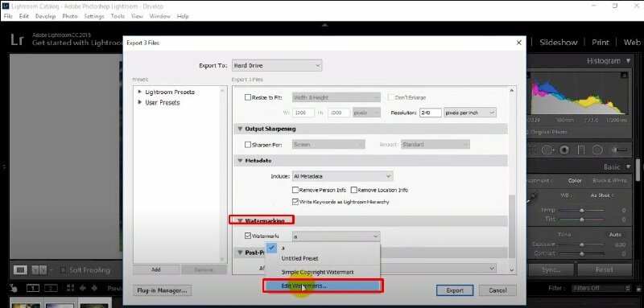Screen dimensions: 644x308
Task: Uncheck the Watermark checkbox
Action: [x=248, y=236]
